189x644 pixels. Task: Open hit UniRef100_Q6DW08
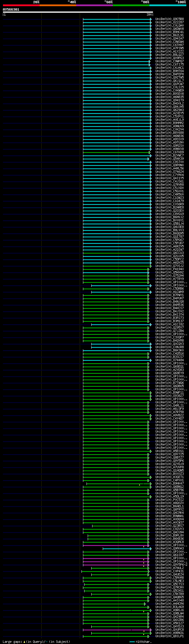pos(170,29)
